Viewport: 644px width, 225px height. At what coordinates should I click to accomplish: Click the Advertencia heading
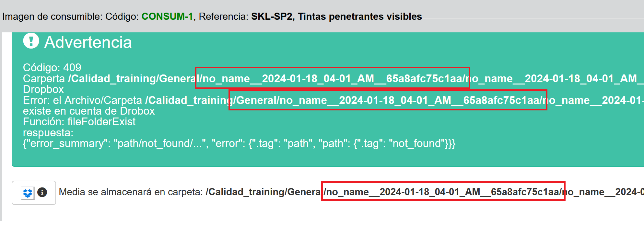88,42
